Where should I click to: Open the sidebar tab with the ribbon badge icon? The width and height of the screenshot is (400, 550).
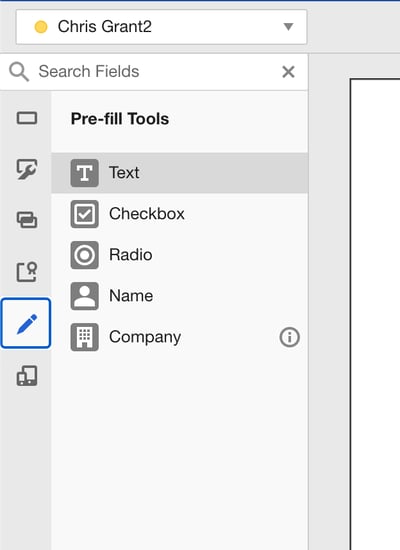tap(27, 272)
